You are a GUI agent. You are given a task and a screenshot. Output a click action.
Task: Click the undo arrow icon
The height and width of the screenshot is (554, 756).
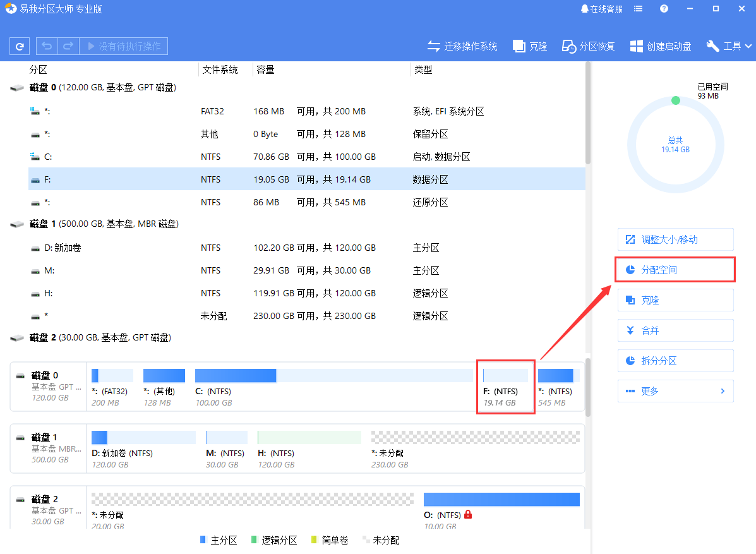47,46
